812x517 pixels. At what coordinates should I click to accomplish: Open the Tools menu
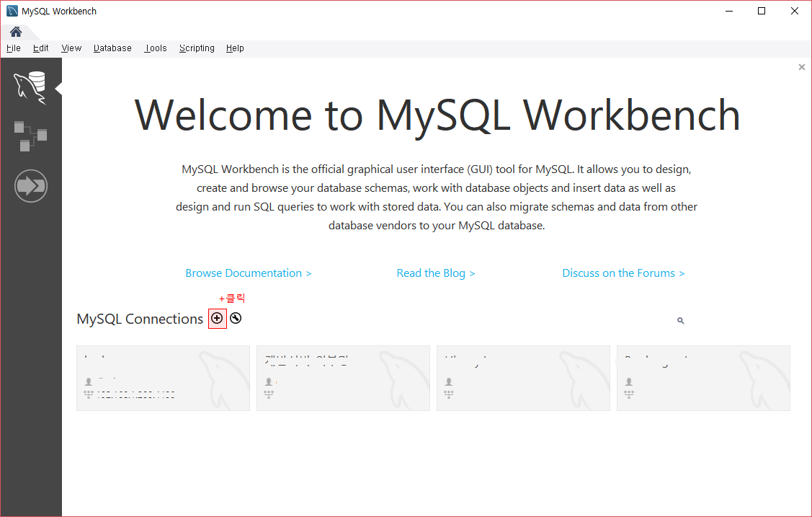pyautogui.click(x=156, y=48)
